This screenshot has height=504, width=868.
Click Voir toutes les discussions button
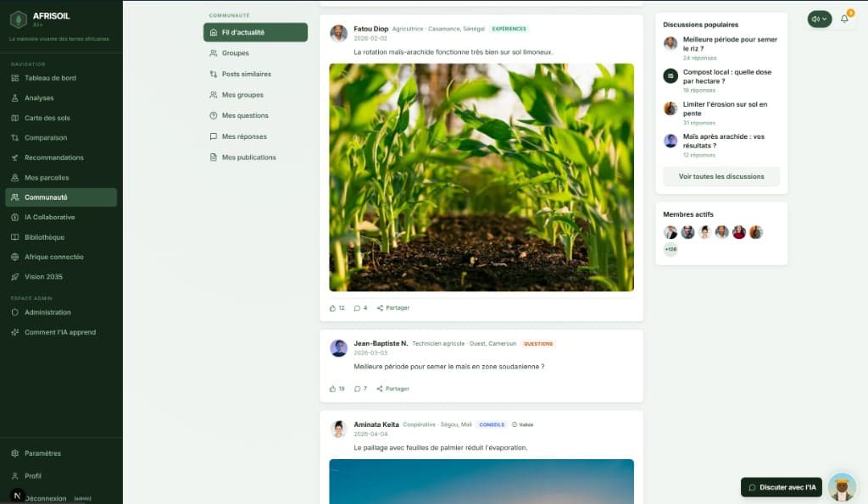[x=721, y=176]
